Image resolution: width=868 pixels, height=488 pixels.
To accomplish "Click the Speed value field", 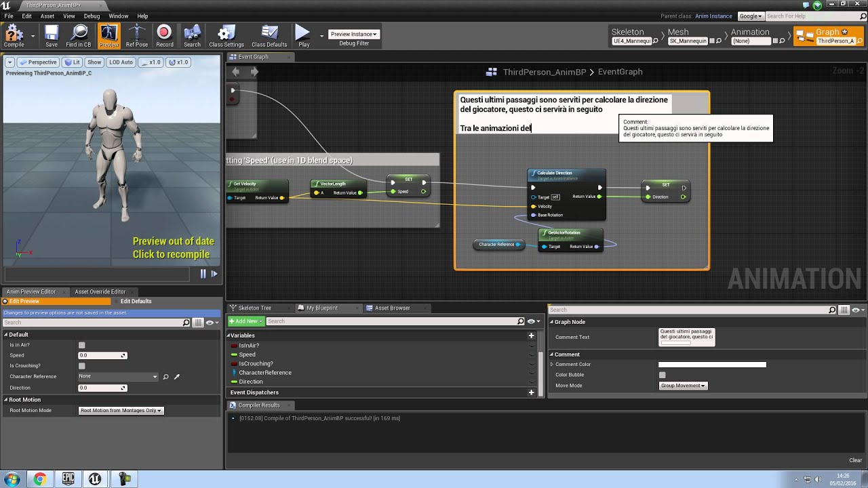I will click(x=102, y=355).
